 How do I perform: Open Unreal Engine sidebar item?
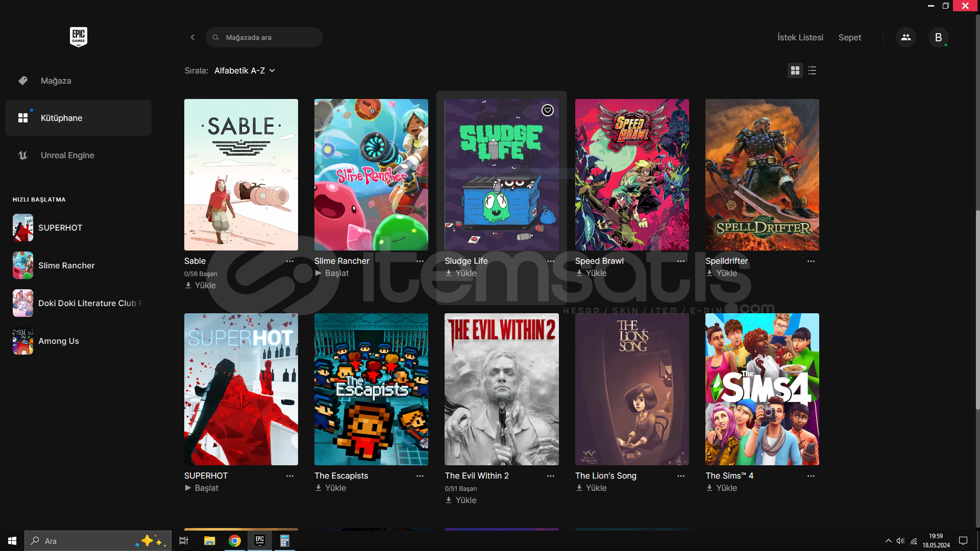tap(78, 155)
